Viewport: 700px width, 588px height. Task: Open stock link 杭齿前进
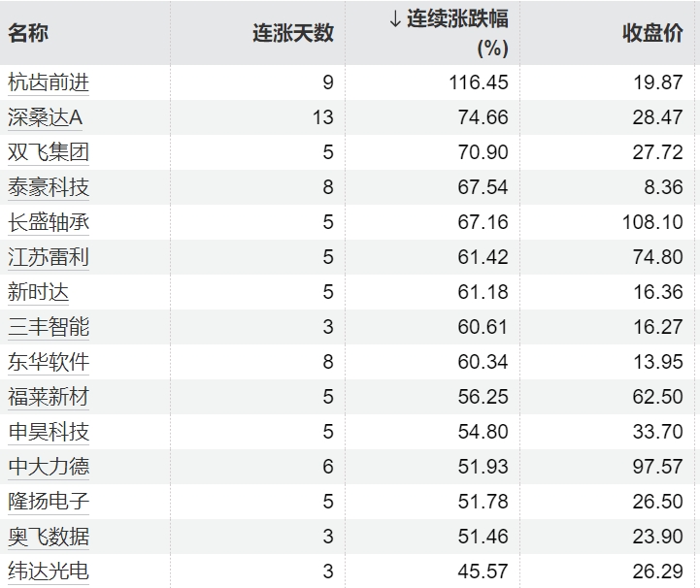[49, 82]
